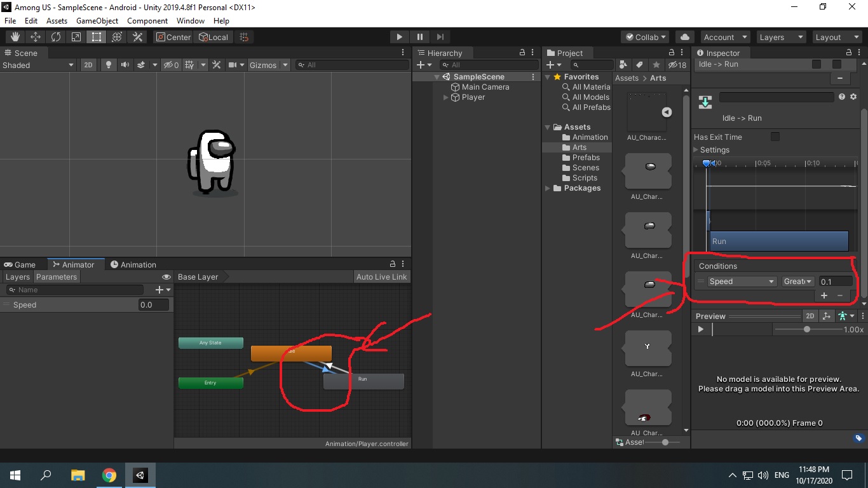Open Unity cloud services
This screenshot has height=488, width=868.
click(x=684, y=37)
